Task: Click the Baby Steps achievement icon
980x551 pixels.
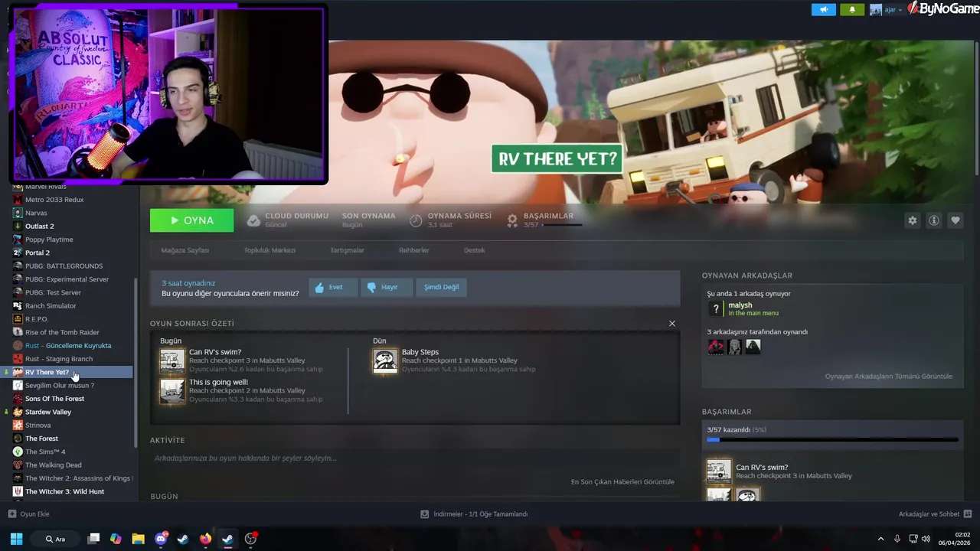Action: pos(385,361)
